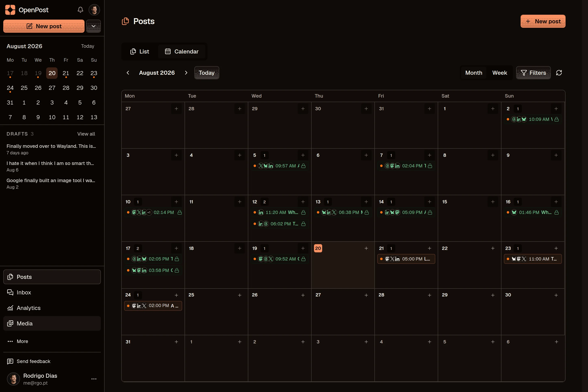
Task: Click Today link in mini calendar
Action: point(88,46)
